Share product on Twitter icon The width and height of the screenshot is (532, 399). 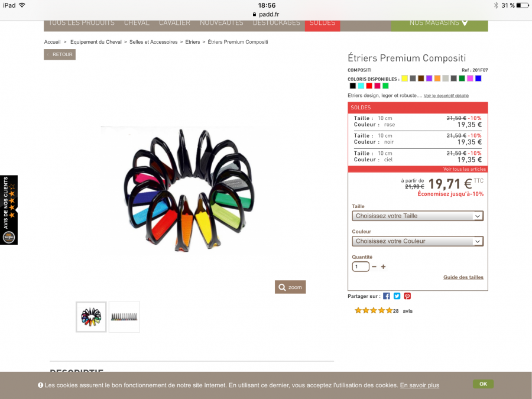tap(397, 296)
